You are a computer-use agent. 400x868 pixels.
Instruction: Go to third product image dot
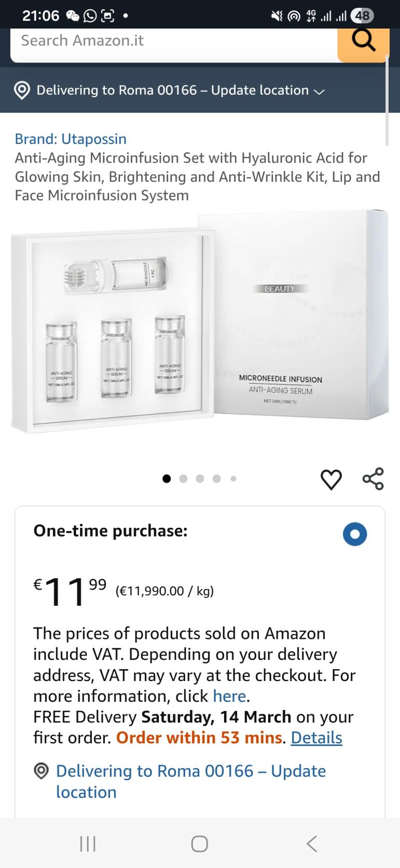[x=200, y=479]
